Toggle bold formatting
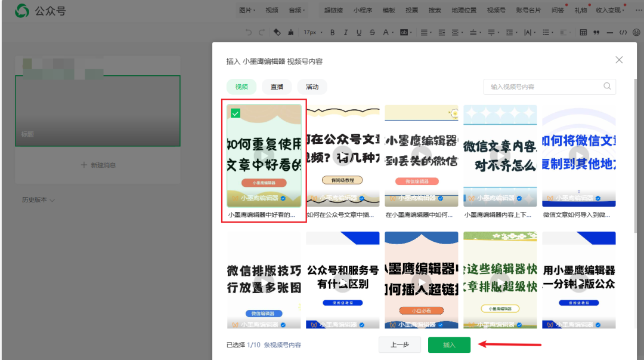Image resolution: width=644 pixels, height=360 pixels. (332, 32)
